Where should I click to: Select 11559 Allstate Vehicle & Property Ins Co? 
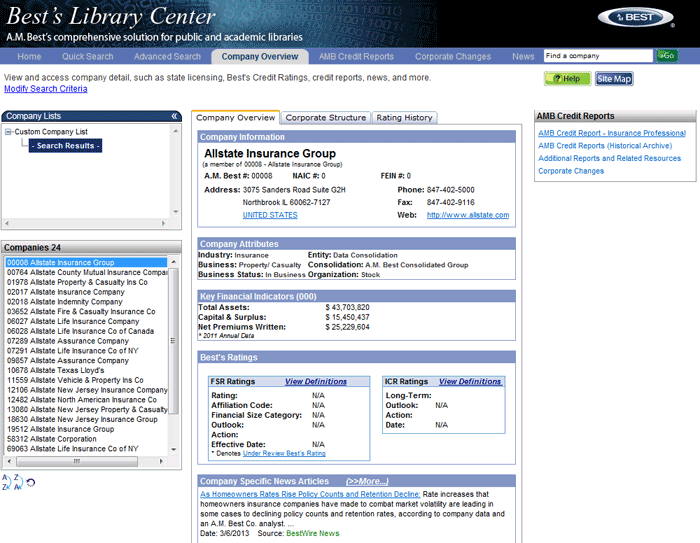[87, 380]
